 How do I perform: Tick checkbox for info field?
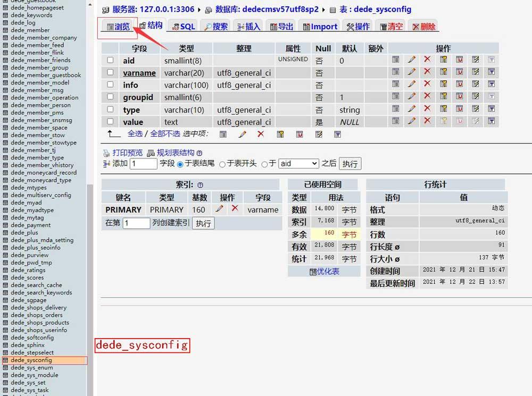[x=110, y=84]
